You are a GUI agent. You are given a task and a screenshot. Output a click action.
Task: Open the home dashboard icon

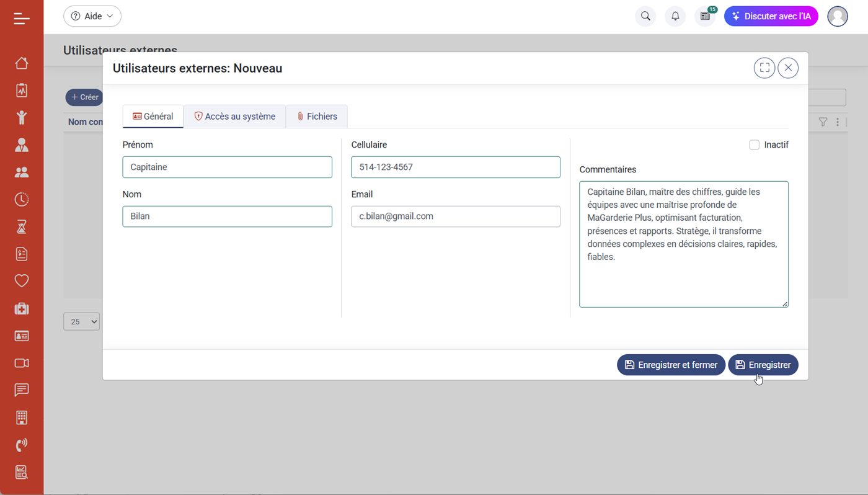22,63
